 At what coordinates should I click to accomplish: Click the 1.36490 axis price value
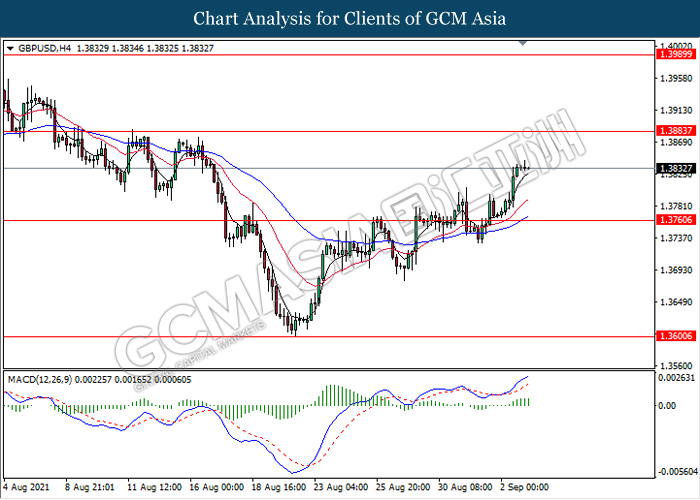pyautogui.click(x=676, y=302)
